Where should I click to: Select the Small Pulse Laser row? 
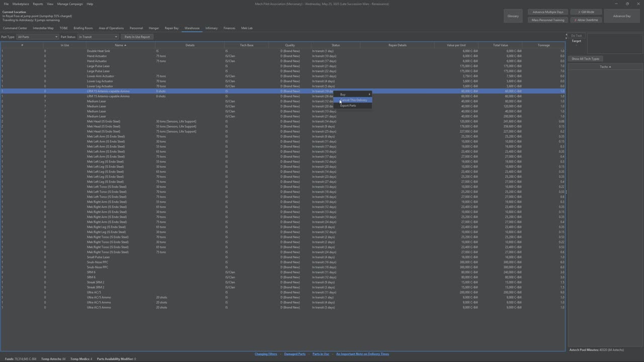coord(283,257)
